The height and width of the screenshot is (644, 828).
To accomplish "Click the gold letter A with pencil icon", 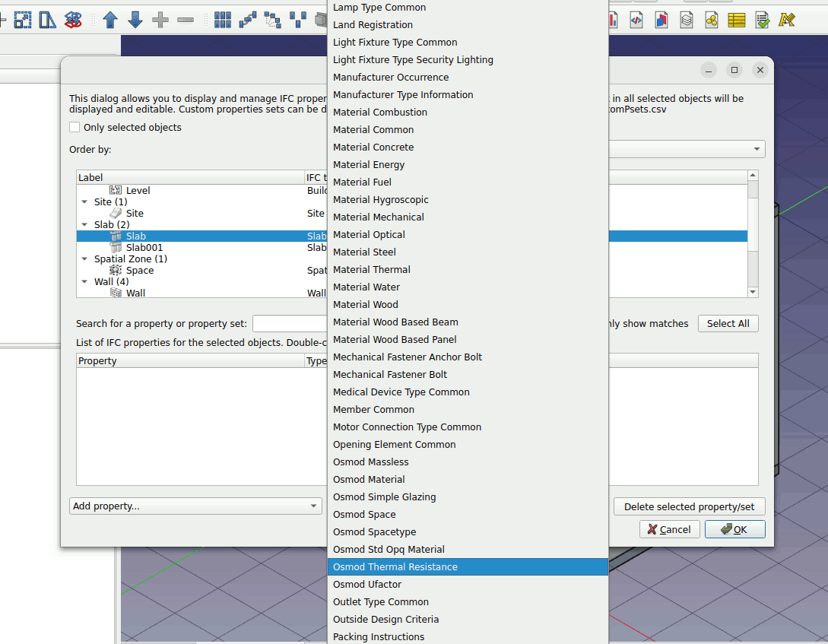I will point(787,20).
